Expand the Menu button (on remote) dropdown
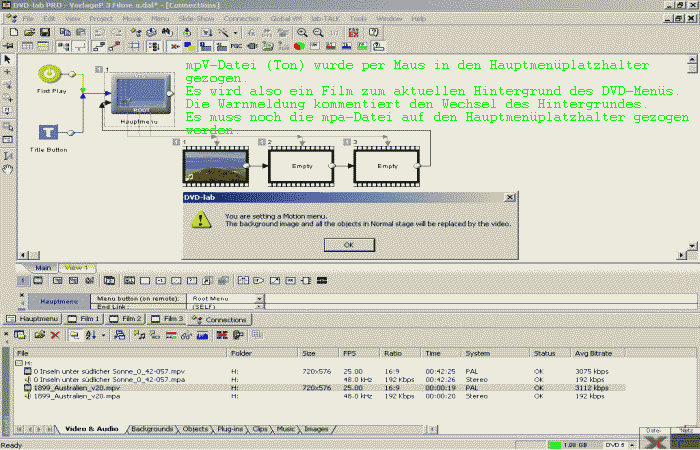The image size is (700, 450). tap(260, 299)
